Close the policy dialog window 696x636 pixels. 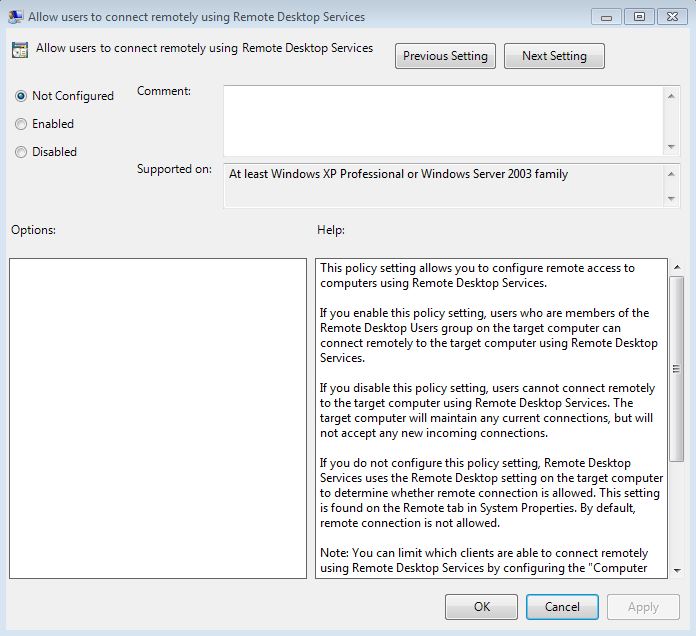[672, 17]
